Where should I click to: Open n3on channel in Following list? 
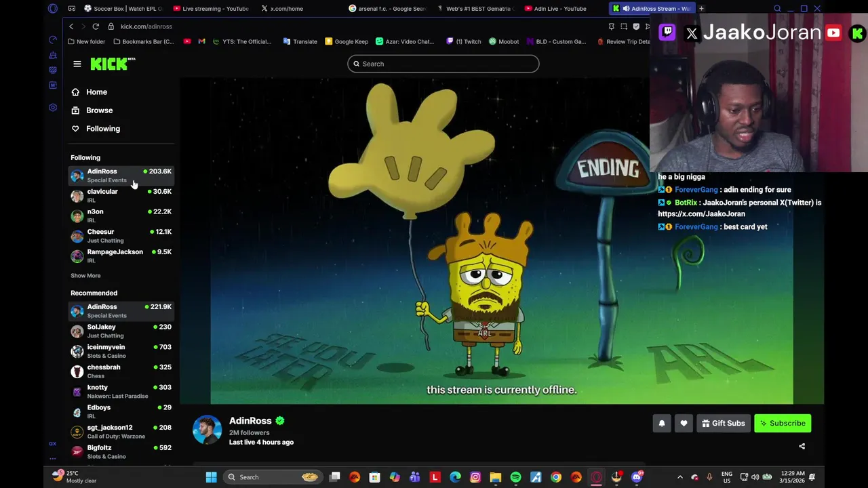(x=121, y=216)
